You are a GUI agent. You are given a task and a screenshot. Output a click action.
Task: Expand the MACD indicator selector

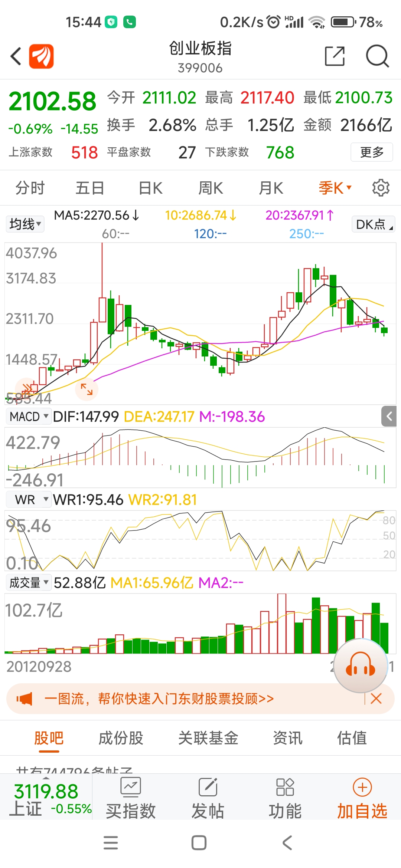pyautogui.click(x=28, y=417)
